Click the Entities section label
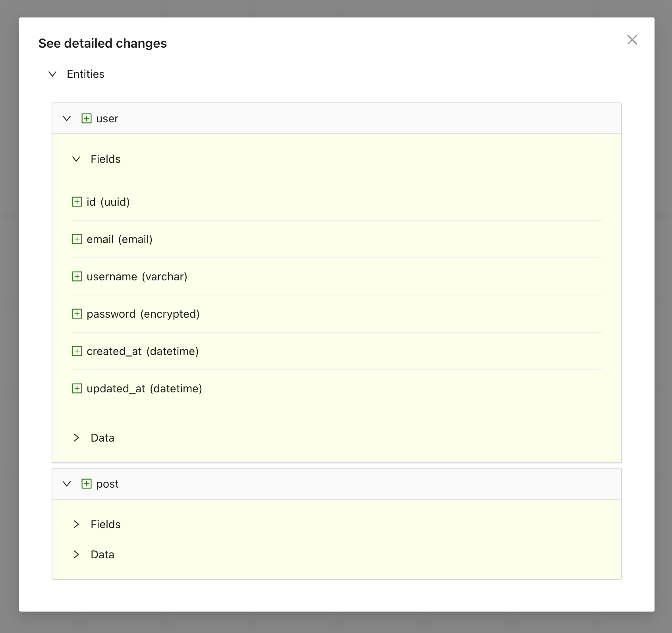 pos(85,74)
